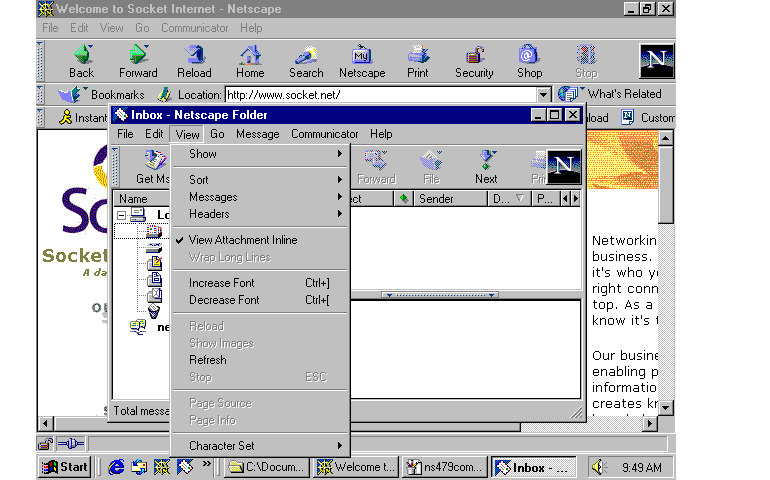Click the browser vertical scrollbar down arrow
The height and width of the screenshot is (480, 770).
[665, 408]
